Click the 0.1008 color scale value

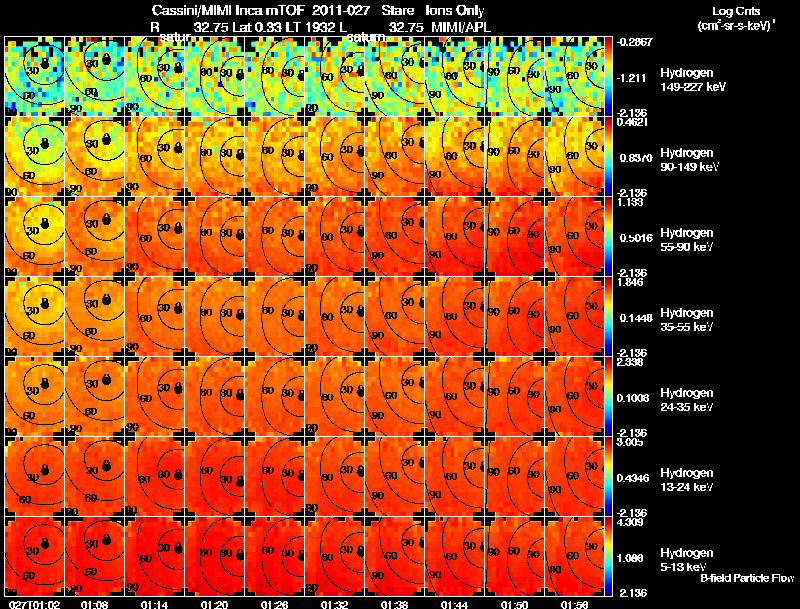pyautogui.click(x=633, y=398)
